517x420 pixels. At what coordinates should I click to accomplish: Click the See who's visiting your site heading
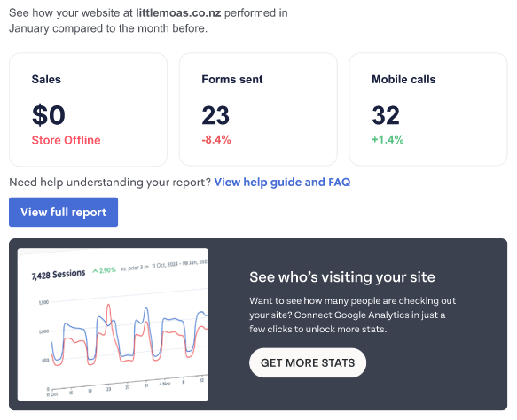tap(342, 277)
